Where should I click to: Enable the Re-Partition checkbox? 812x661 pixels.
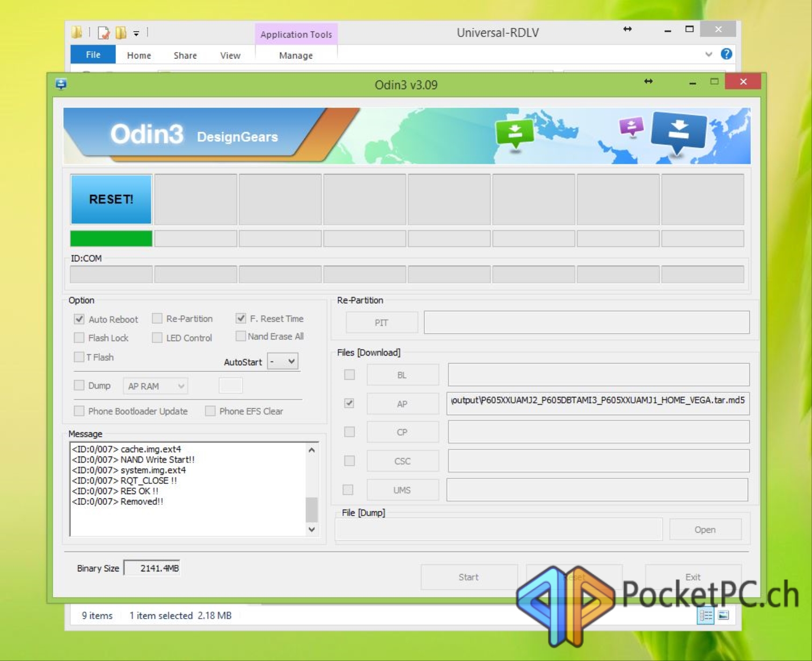click(157, 318)
